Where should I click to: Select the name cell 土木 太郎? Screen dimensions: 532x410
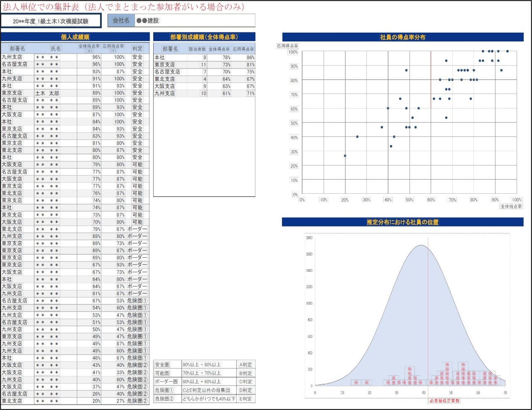[47, 93]
